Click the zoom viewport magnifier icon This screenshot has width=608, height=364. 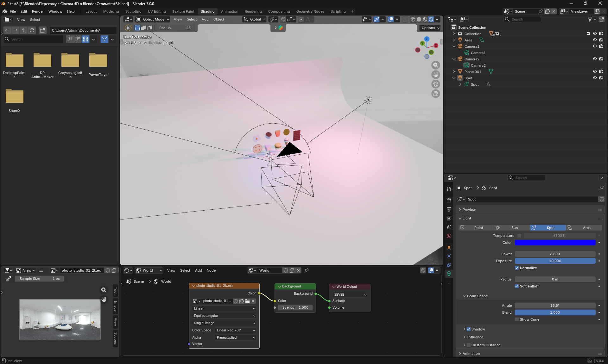pos(436,65)
